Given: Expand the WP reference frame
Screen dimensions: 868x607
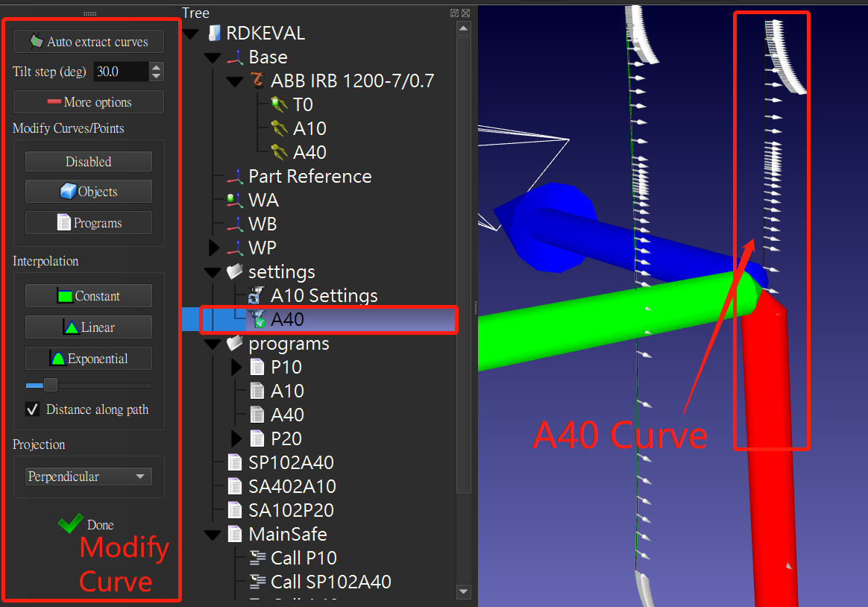Looking at the screenshot, I should [x=215, y=248].
